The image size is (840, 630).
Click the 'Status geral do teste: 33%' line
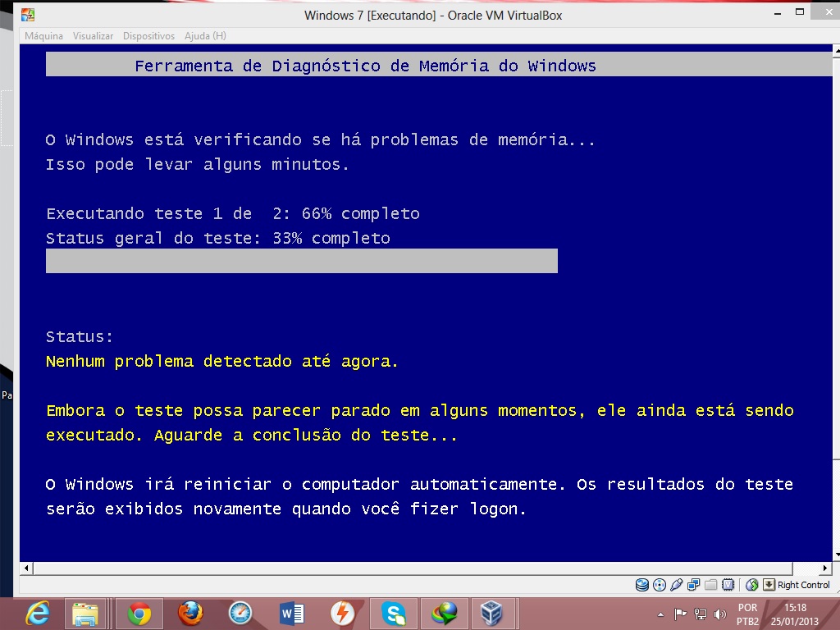coord(218,239)
